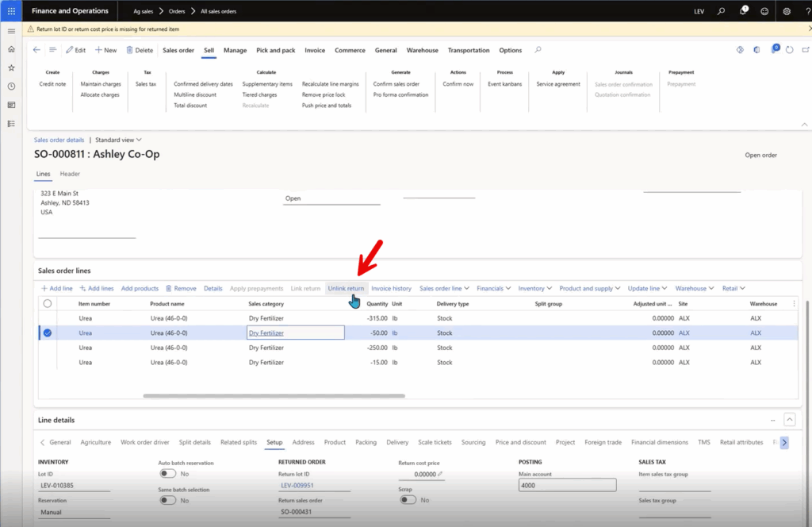Click the Show list icon beside Edit
812x527 pixels.
point(52,50)
